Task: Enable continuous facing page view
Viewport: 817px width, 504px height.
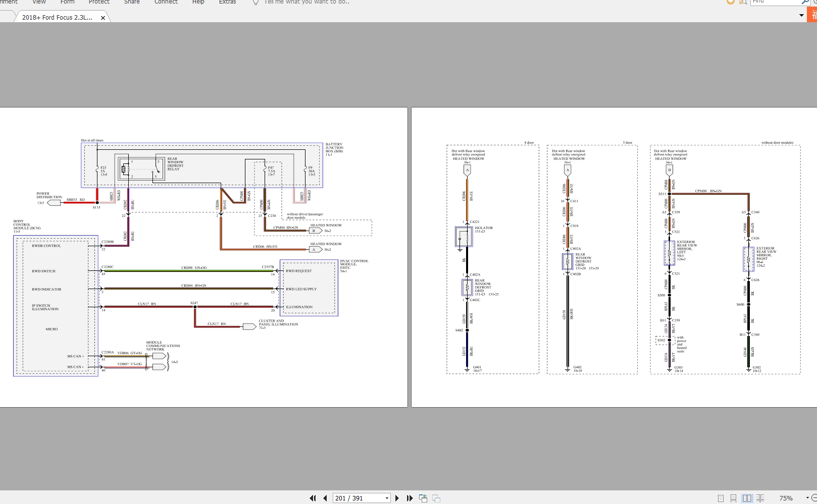Action: [760, 498]
